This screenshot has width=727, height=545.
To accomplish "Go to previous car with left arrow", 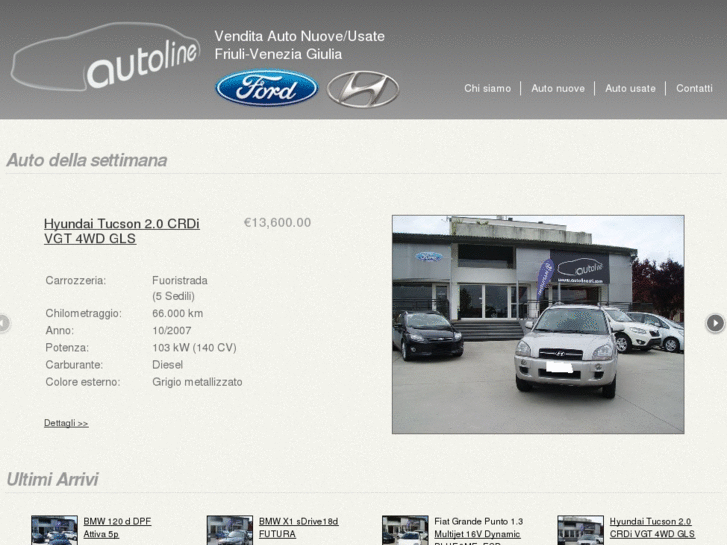I will [x=4, y=323].
